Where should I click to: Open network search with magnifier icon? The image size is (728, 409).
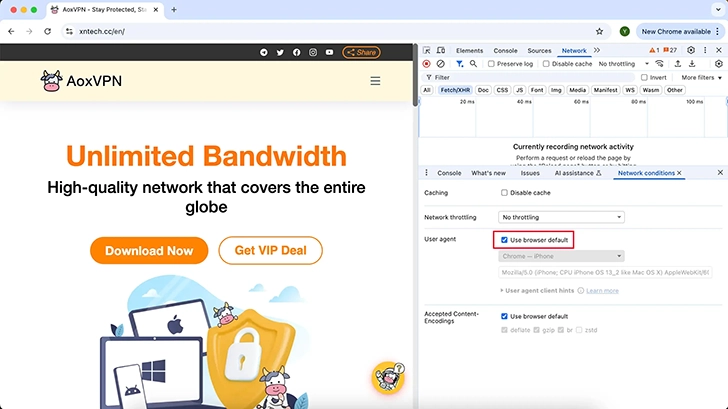473,64
